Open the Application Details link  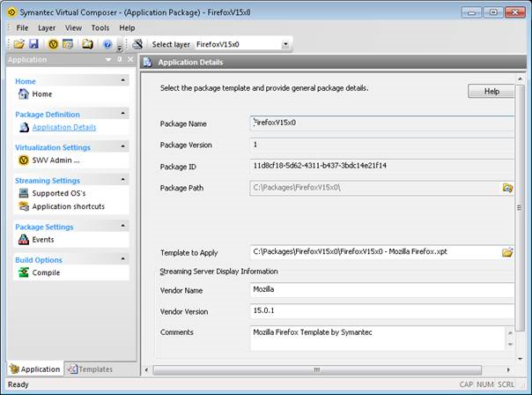[x=64, y=127]
